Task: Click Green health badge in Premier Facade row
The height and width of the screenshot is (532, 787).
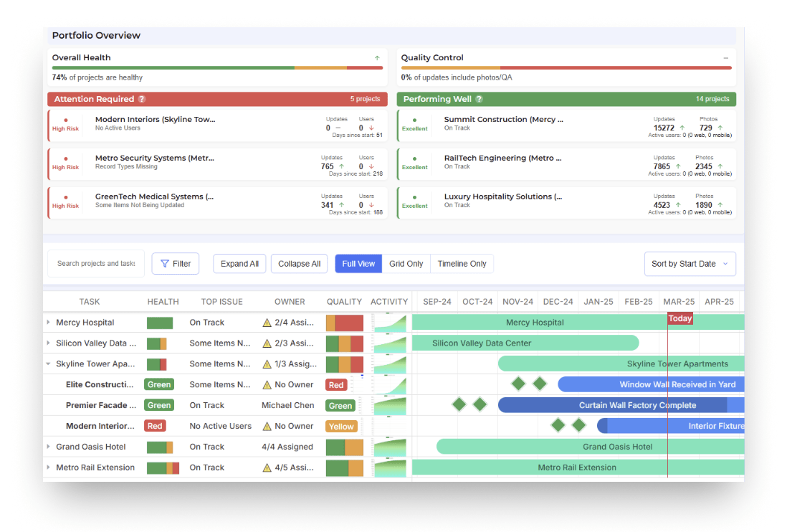Action: coord(159,405)
